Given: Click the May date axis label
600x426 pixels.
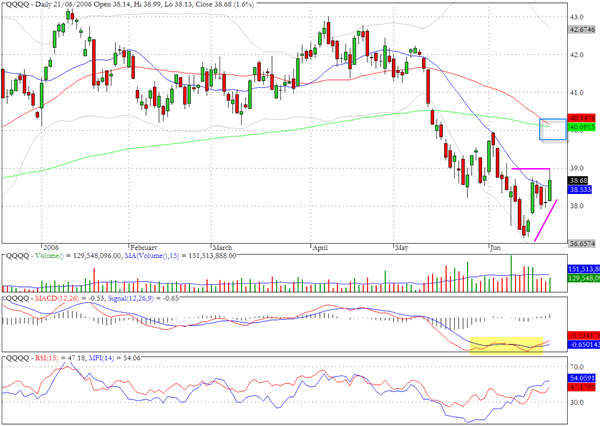Looking at the screenshot, I should [401, 248].
